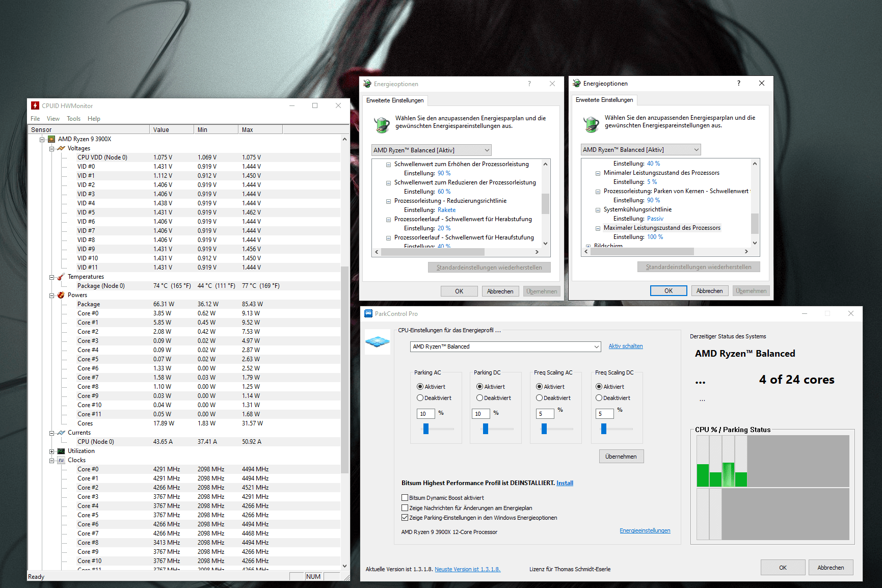
Task: Click the Aktiv schalten link
Action: pos(626,346)
